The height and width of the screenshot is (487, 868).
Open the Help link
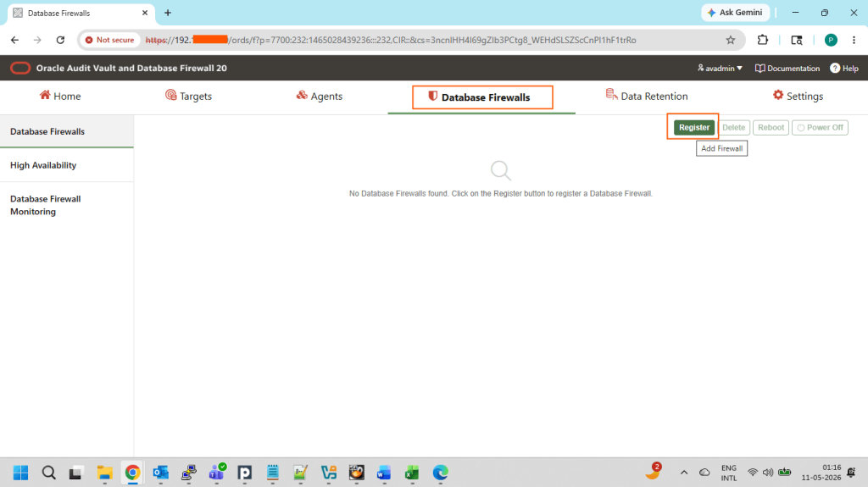843,68
